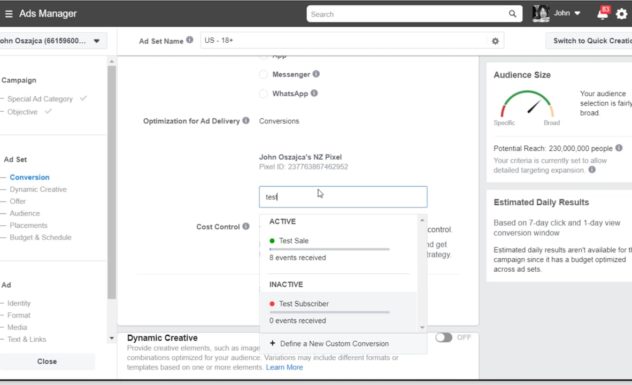Open the hamburger menu next to Ads Manager
The image size is (632, 385).
(x=8, y=14)
